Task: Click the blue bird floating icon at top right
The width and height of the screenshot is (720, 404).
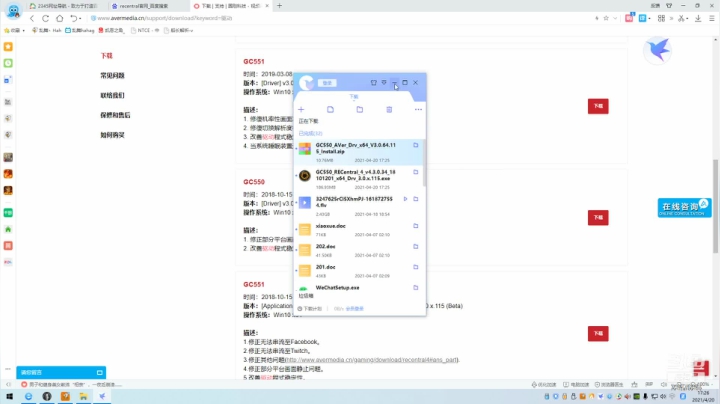Action: 658,50
